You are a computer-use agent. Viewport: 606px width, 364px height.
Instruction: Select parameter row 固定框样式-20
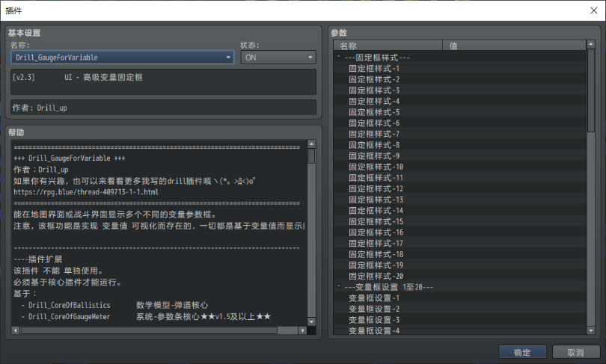pyautogui.click(x=376, y=276)
